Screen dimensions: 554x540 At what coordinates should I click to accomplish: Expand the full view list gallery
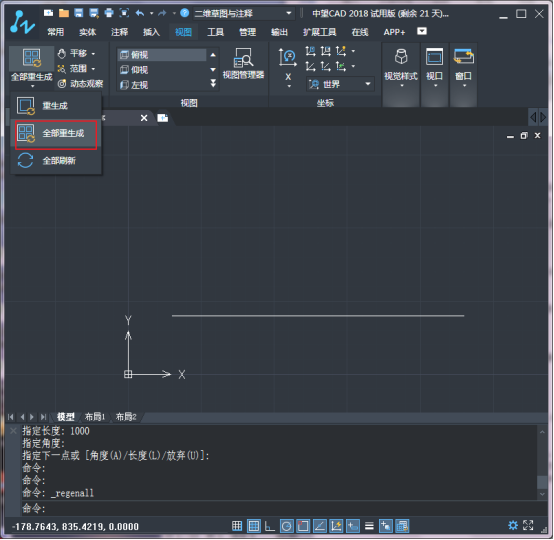pyautogui.click(x=213, y=83)
